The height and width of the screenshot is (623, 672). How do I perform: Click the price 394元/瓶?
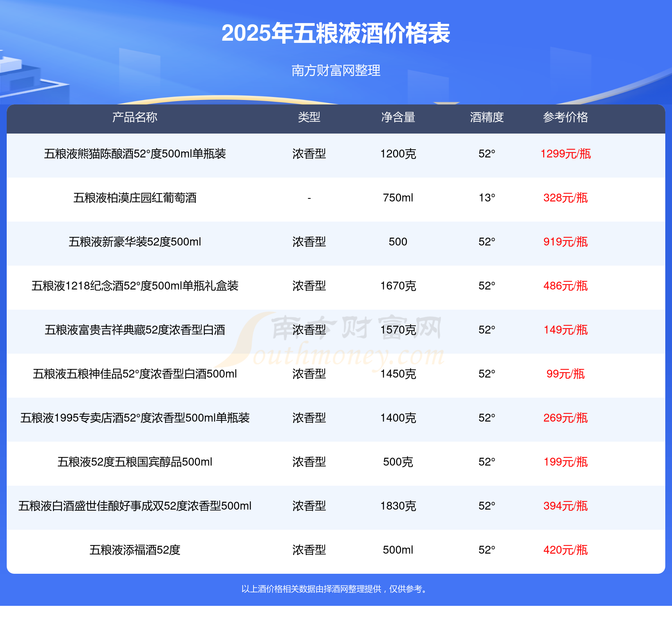[566, 506]
